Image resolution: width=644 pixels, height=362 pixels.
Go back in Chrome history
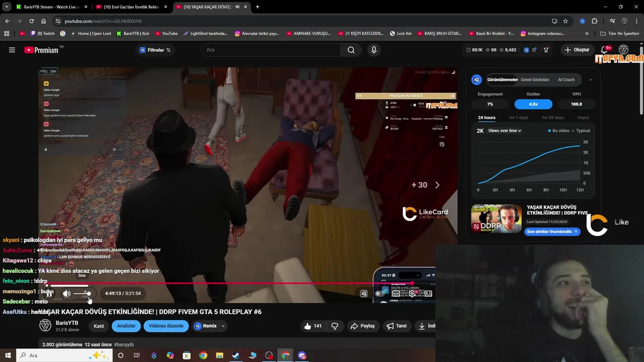7,21
